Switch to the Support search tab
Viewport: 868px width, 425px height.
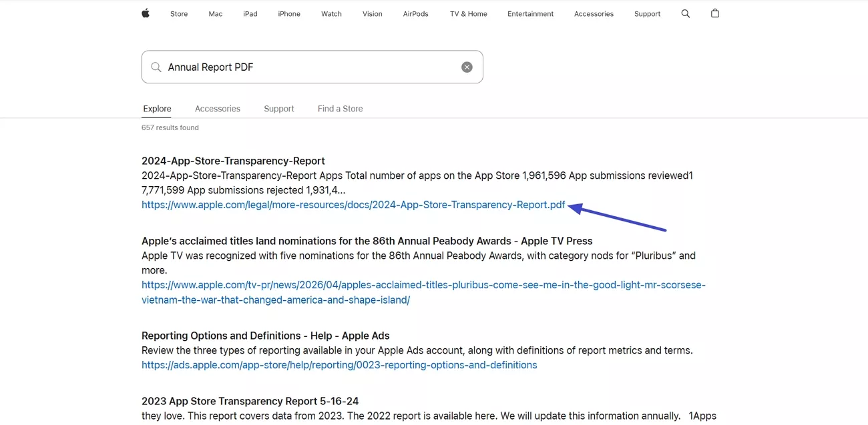(x=278, y=108)
